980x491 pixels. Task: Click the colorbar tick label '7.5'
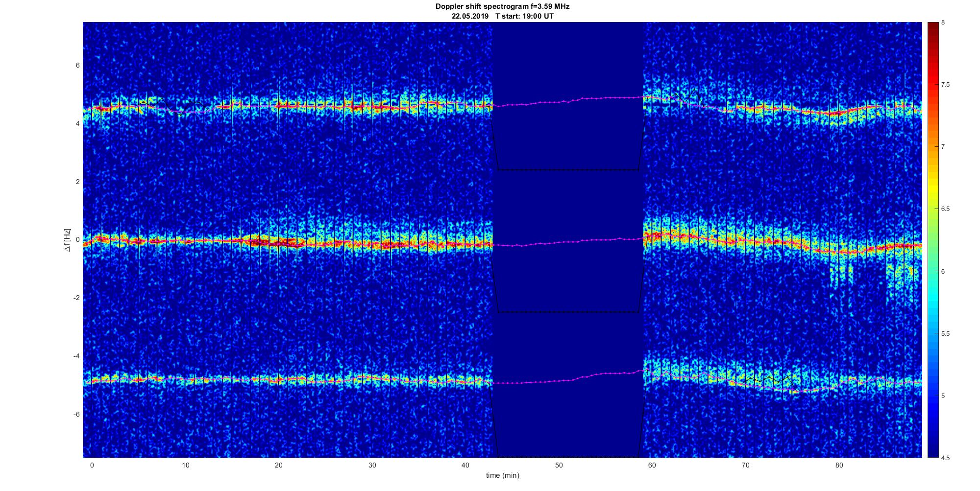[946, 85]
